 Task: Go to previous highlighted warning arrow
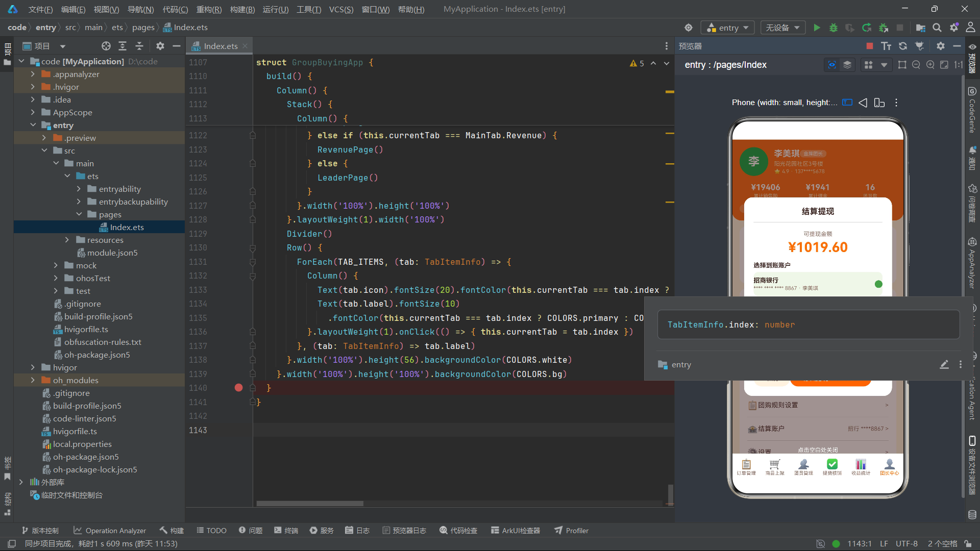point(653,63)
